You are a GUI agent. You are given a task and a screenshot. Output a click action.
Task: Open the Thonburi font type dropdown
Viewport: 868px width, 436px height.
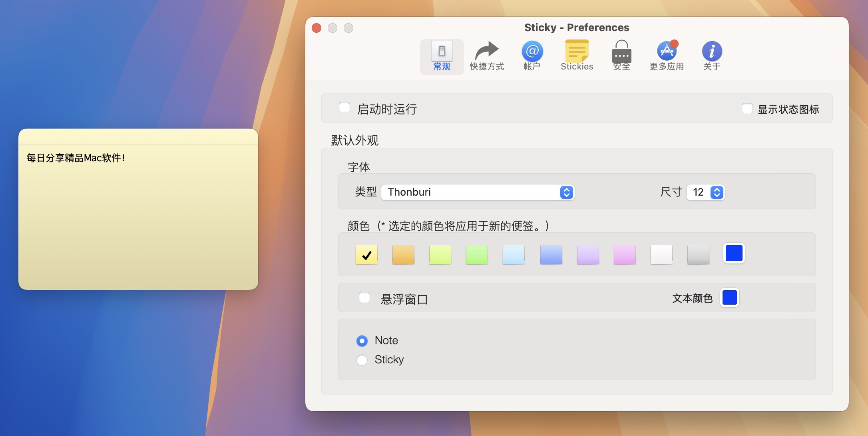[x=478, y=192]
